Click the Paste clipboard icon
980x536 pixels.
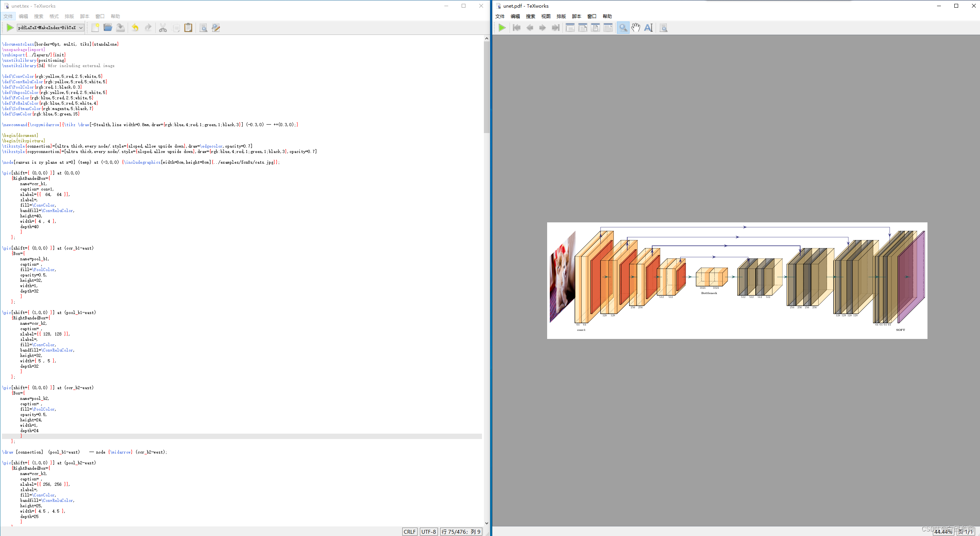[x=188, y=28]
